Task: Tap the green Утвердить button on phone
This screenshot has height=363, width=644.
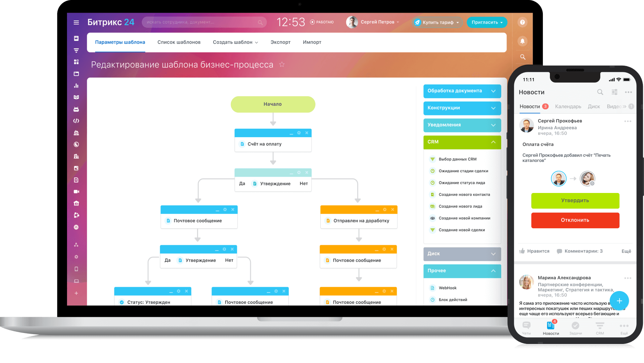Action: click(575, 200)
